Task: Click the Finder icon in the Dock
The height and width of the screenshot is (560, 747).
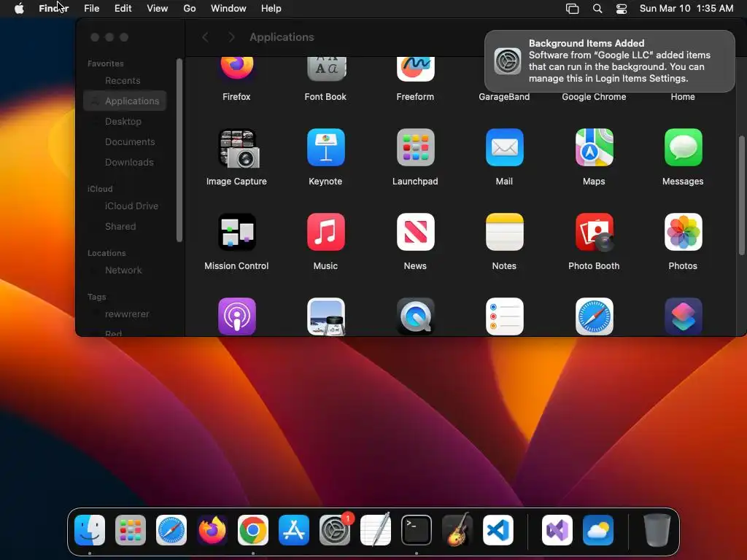Action: pyautogui.click(x=90, y=530)
